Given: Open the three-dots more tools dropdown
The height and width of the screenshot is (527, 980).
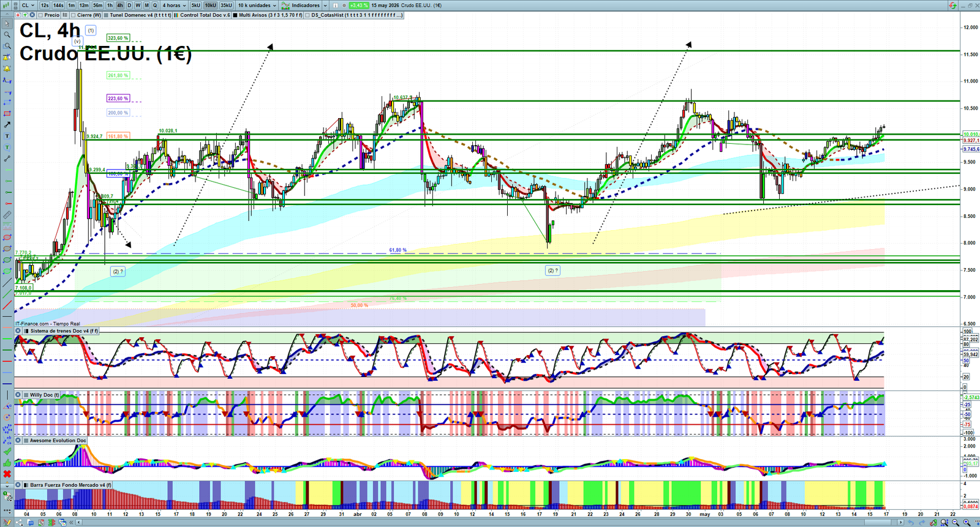Looking at the screenshot, I should (7, 510).
